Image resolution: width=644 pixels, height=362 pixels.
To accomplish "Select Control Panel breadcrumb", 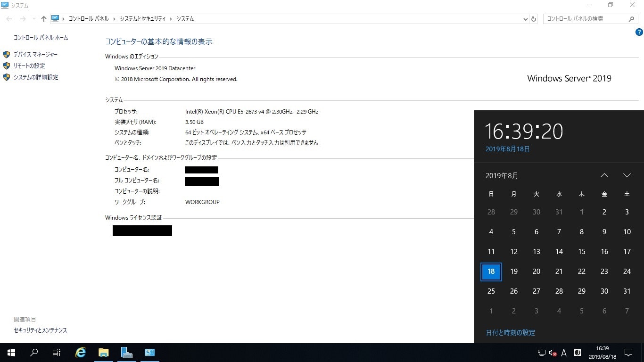I will point(89,19).
